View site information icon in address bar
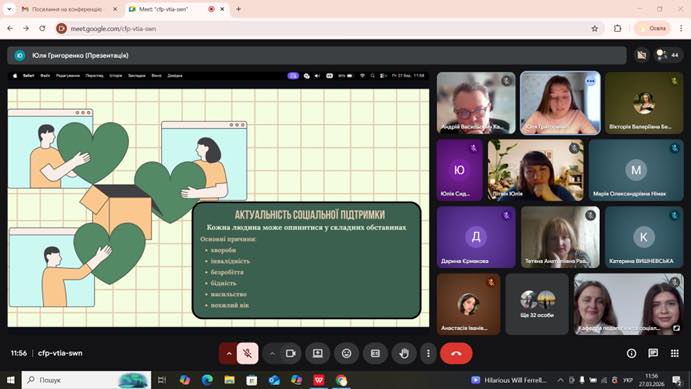 62,28
